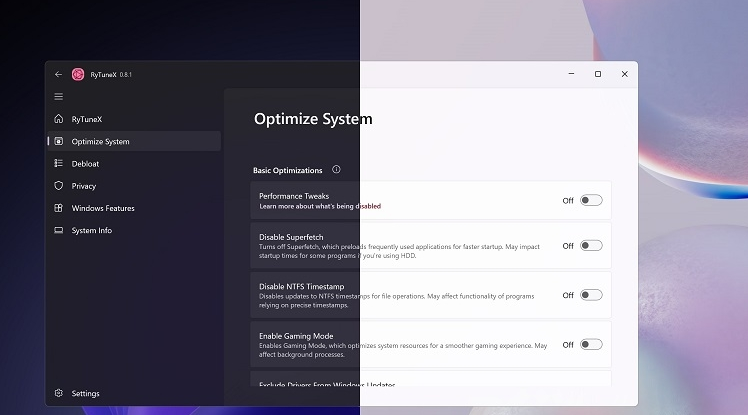
Task: Click the 0.8.1 version label
Action: pyautogui.click(x=125, y=74)
